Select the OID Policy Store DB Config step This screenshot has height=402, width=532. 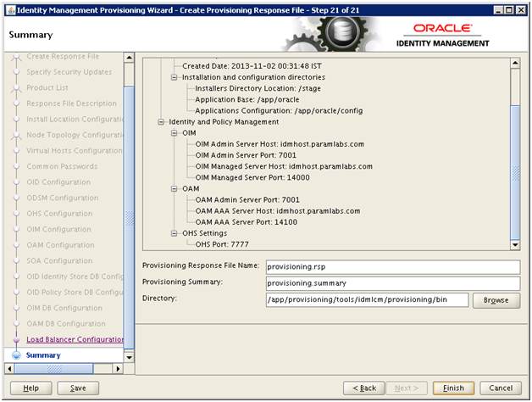[75, 293]
